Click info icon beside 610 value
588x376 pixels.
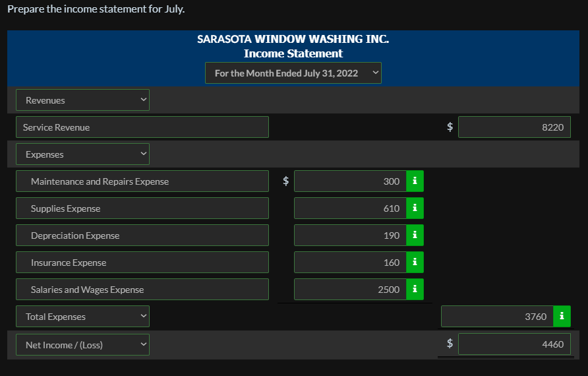pyautogui.click(x=415, y=208)
